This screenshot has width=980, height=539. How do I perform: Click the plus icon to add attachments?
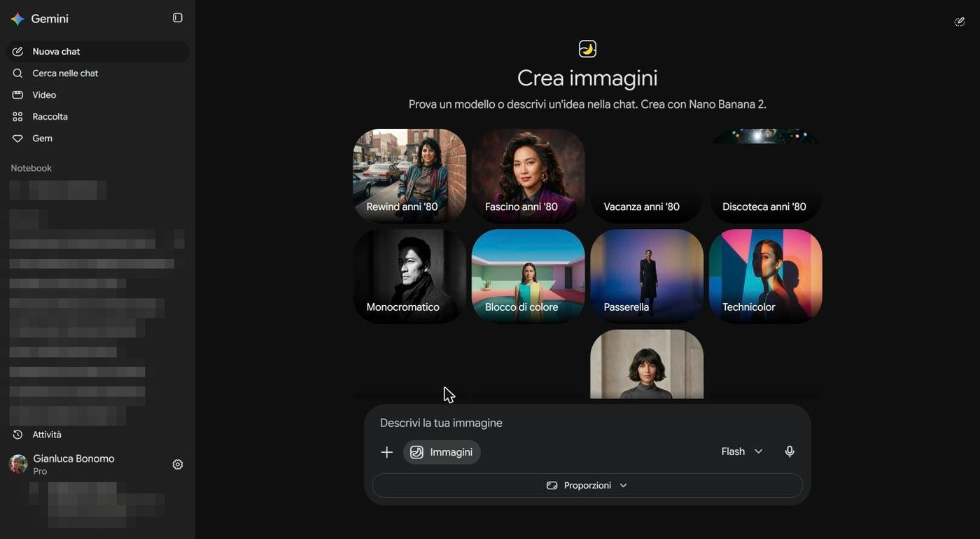click(x=386, y=452)
